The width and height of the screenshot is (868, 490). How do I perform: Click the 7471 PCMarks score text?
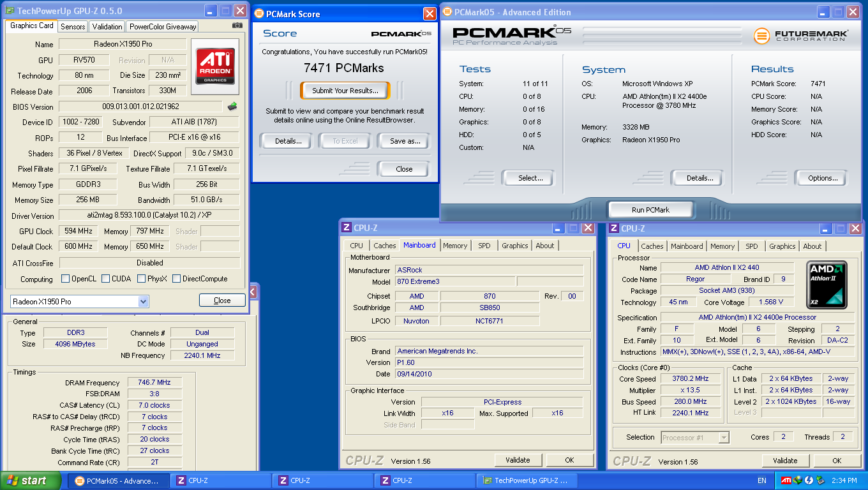[344, 68]
